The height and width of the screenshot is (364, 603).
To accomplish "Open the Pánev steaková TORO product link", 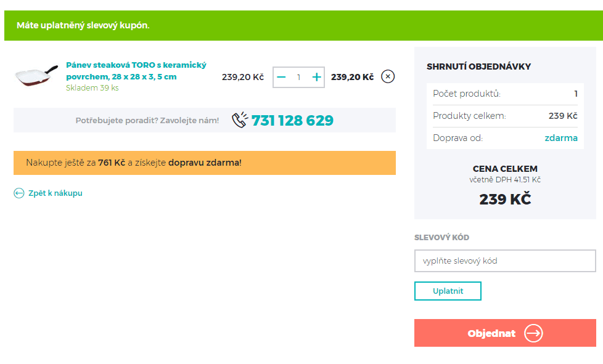I will click(136, 71).
